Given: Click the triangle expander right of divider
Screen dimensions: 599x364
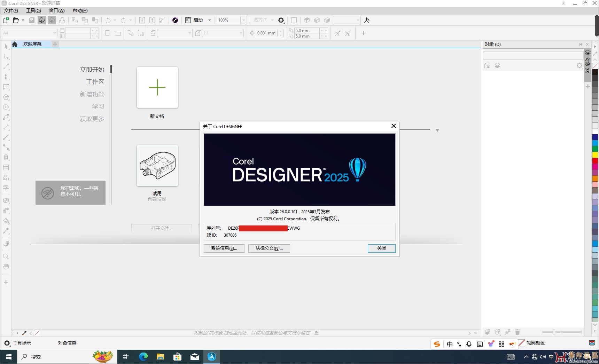Looking at the screenshot, I should tap(437, 130).
